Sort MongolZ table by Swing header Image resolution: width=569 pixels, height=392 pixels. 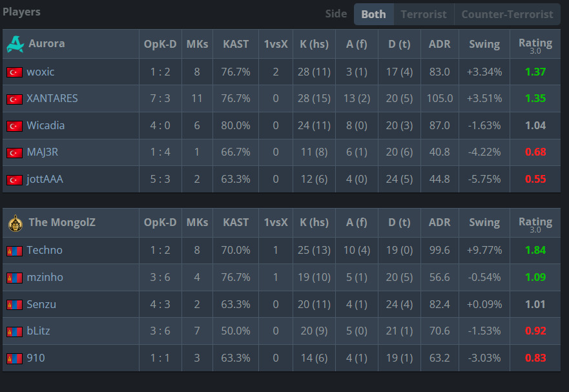pos(484,223)
